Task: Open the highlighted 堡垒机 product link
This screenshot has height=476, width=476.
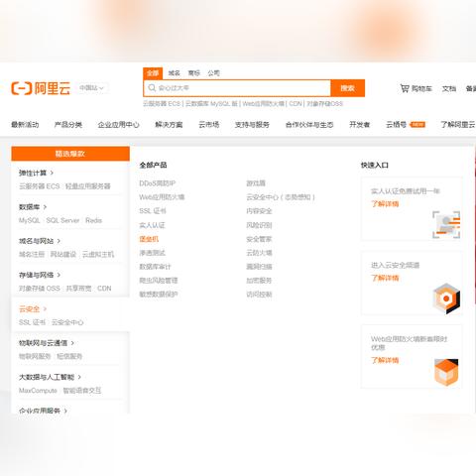Action: (149, 239)
